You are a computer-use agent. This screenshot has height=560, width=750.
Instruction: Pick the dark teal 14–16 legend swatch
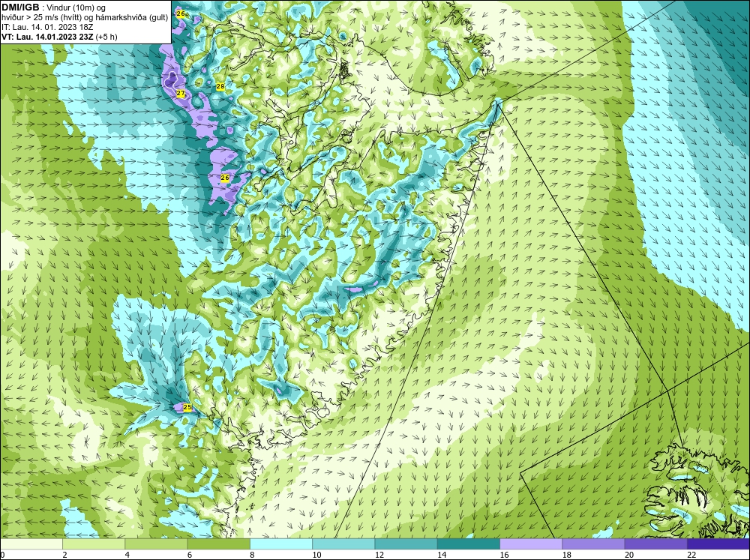pos(468,544)
